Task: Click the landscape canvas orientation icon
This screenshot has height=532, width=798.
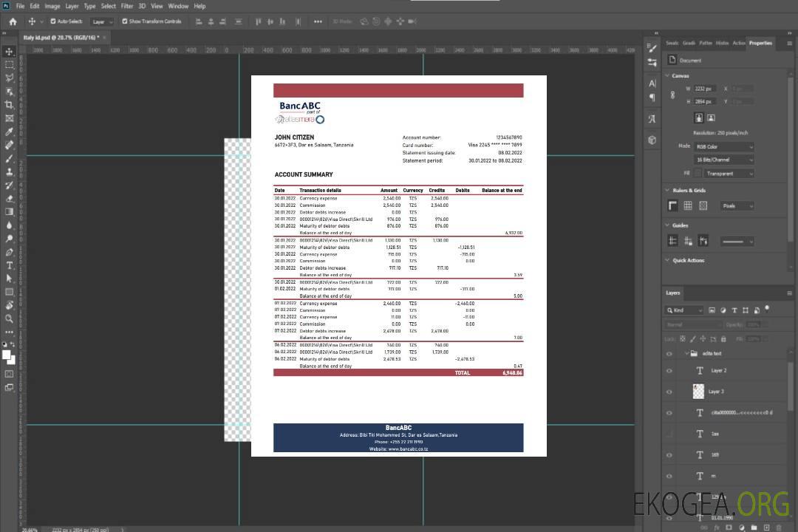Action: (711, 117)
